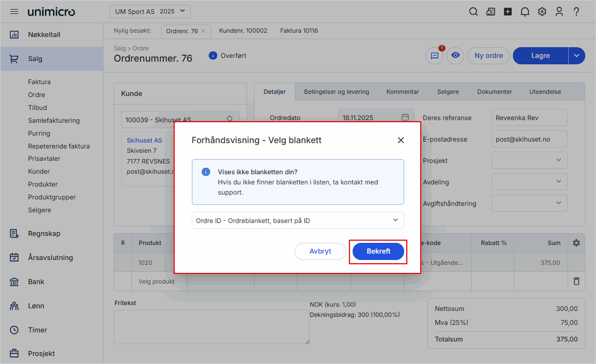Open the notifications bell icon
Image resolution: width=596 pixels, height=364 pixels.
tap(525, 12)
